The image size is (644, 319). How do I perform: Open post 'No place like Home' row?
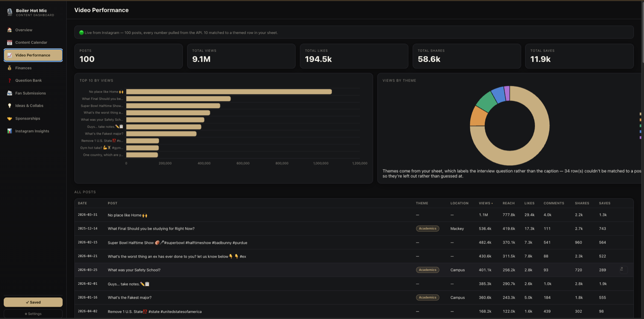[x=354, y=215]
